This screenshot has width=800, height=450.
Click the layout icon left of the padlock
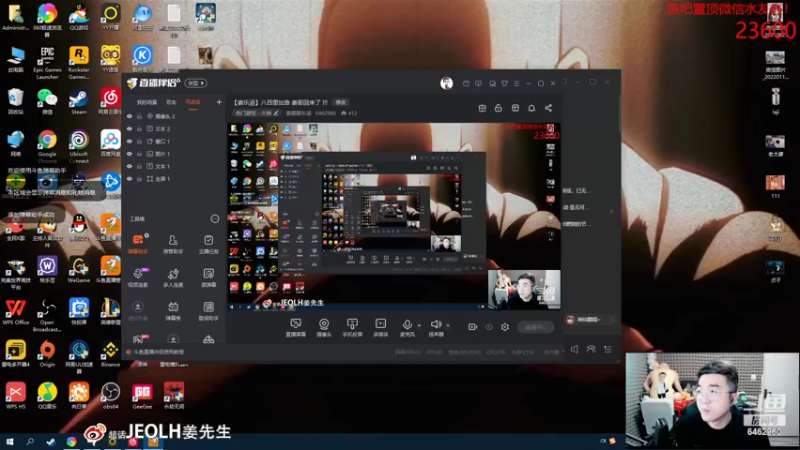pos(482,108)
